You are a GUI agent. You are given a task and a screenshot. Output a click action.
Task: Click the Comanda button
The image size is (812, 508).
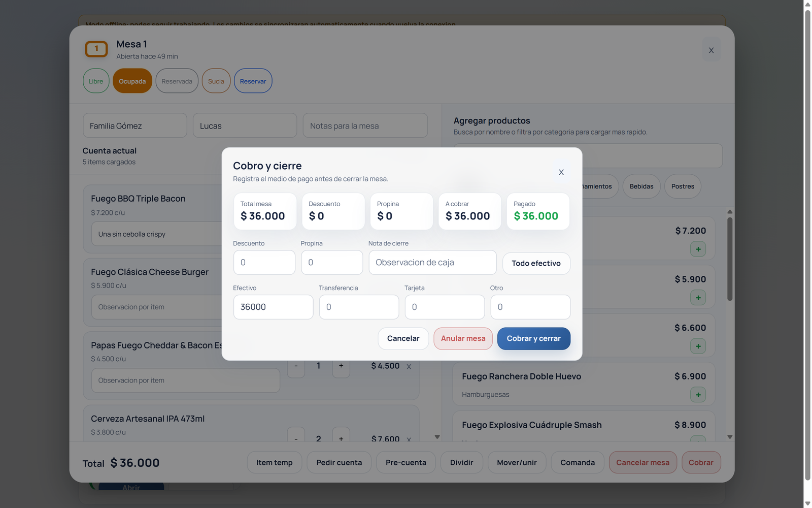(x=578, y=462)
